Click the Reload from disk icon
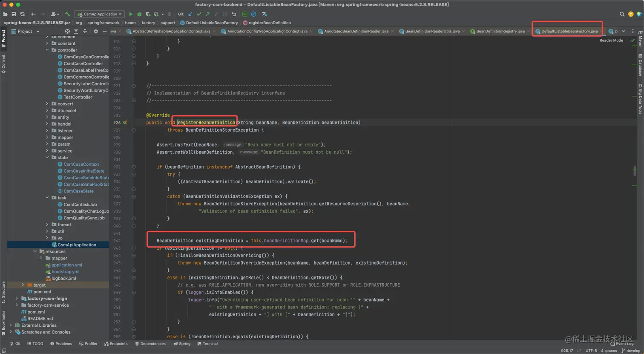The width and height of the screenshot is (644, 354). (x=23, y=14)
